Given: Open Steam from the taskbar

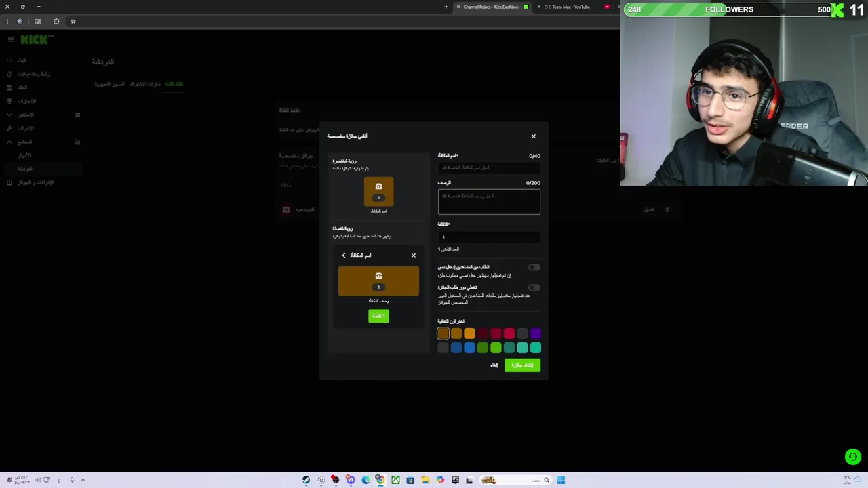Looking at the screenshot, I should 306,480.
